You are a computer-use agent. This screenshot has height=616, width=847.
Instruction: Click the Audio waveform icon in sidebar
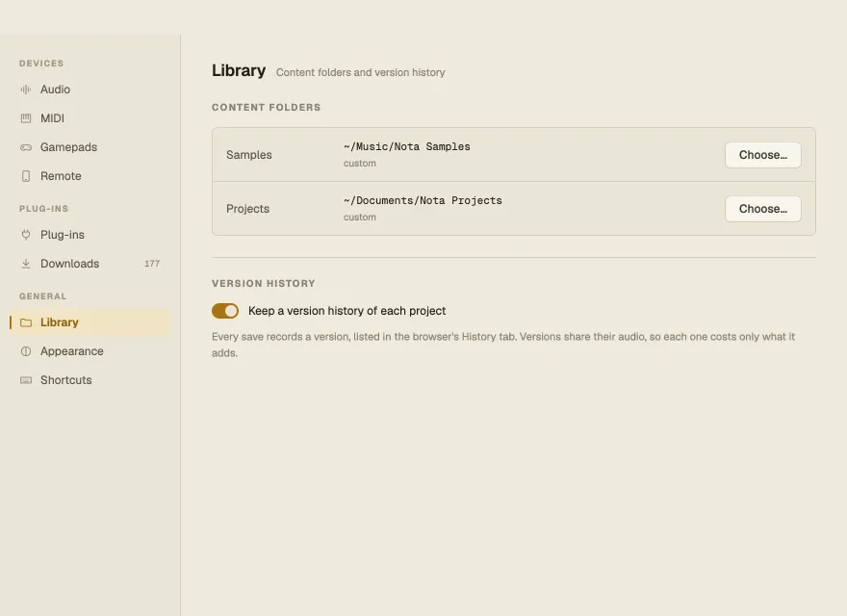click(26, 90)
